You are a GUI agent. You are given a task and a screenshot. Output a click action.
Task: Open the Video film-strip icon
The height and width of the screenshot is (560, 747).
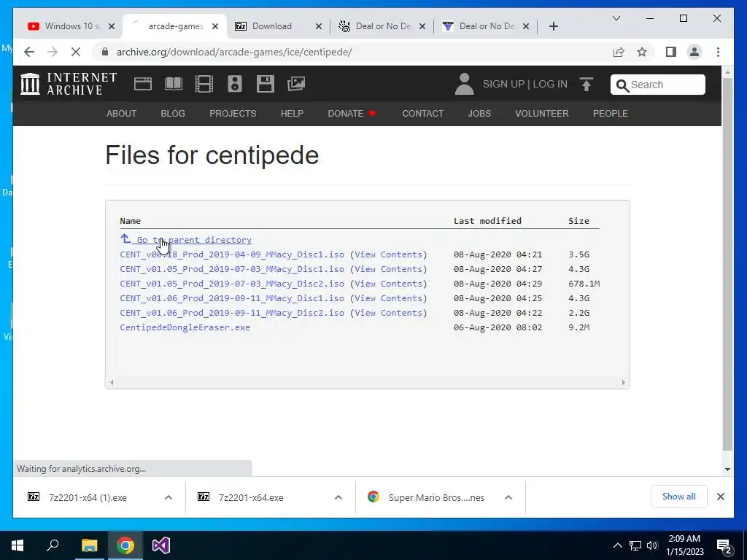[x=204, y=84]
